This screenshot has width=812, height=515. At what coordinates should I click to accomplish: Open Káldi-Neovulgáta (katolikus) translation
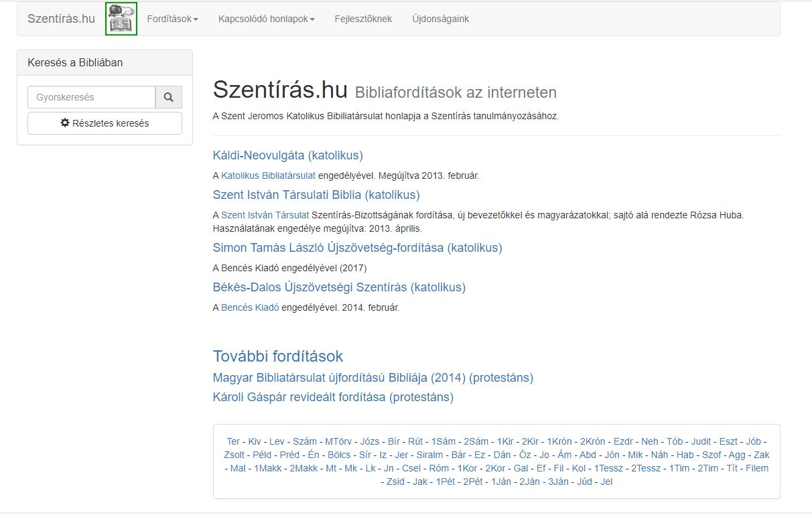point(287,155)
